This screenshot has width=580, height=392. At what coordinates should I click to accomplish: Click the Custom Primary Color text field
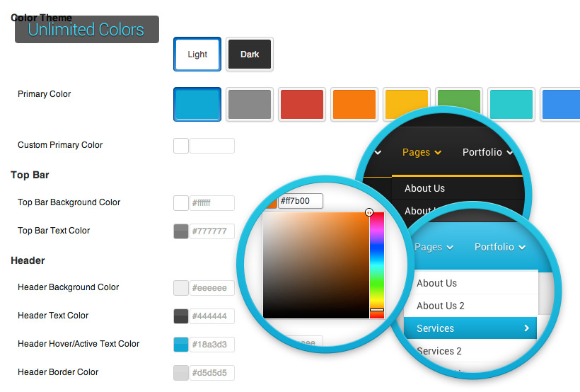(x=211, y=146)
